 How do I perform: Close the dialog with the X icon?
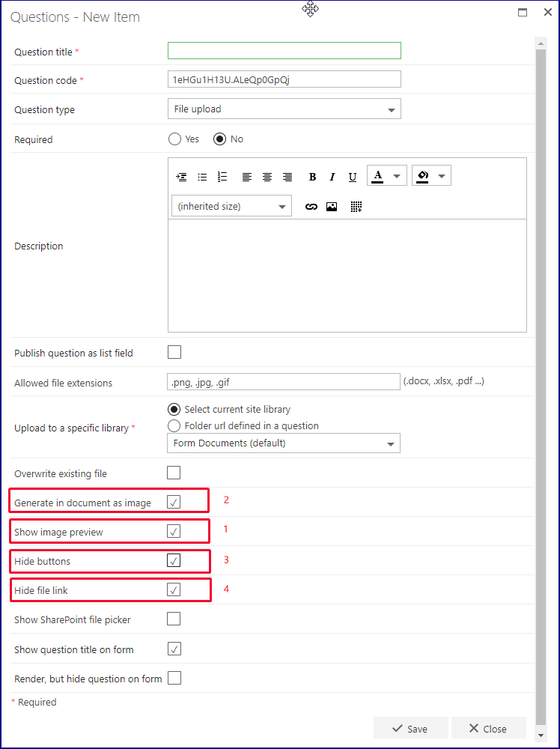[547, 13]
